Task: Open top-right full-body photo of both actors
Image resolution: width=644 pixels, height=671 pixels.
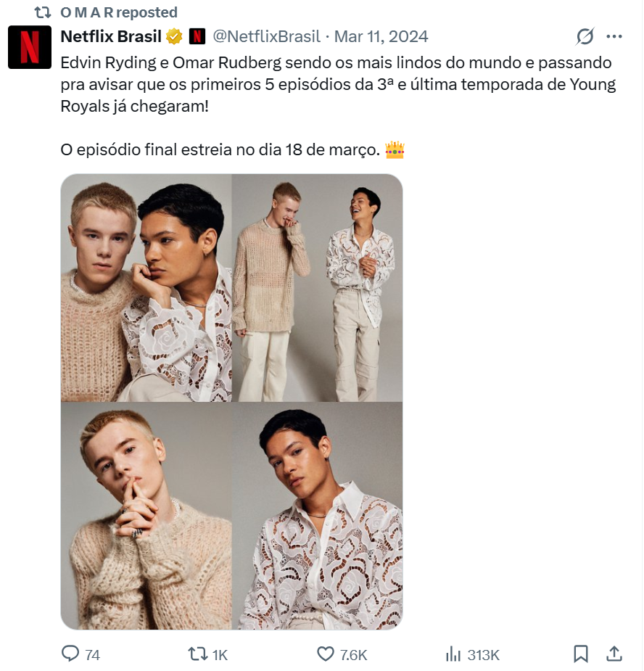Action: (x=317, y=287)
